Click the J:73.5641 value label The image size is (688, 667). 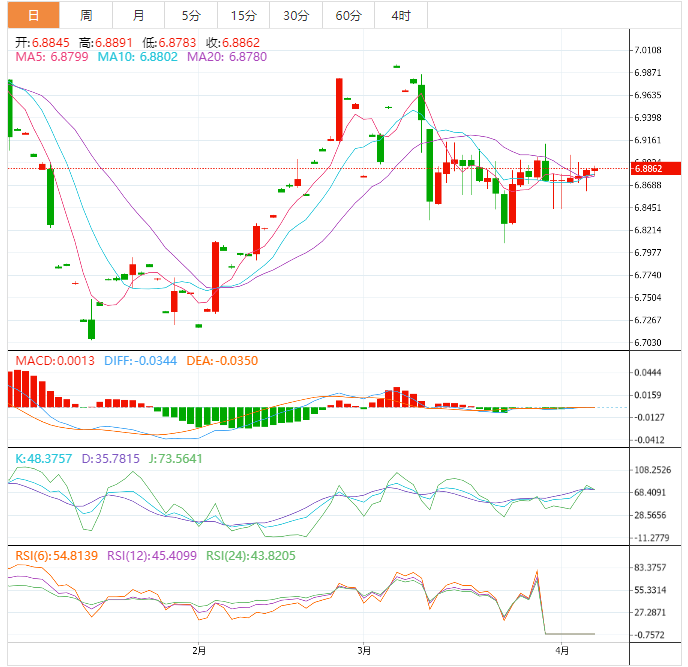pyautogui.click(x=176, y=459)
